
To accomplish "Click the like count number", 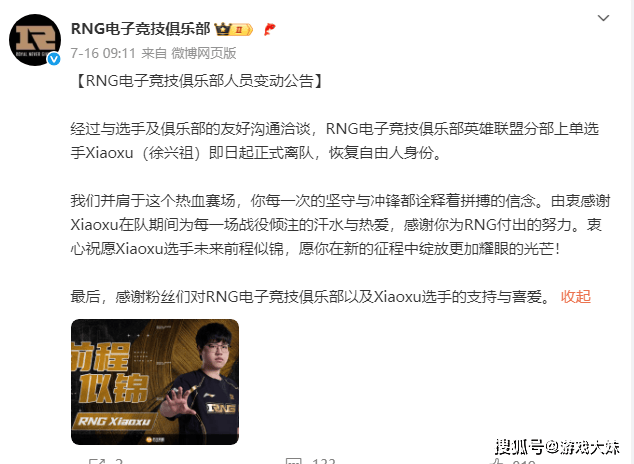I will (524, 461).
